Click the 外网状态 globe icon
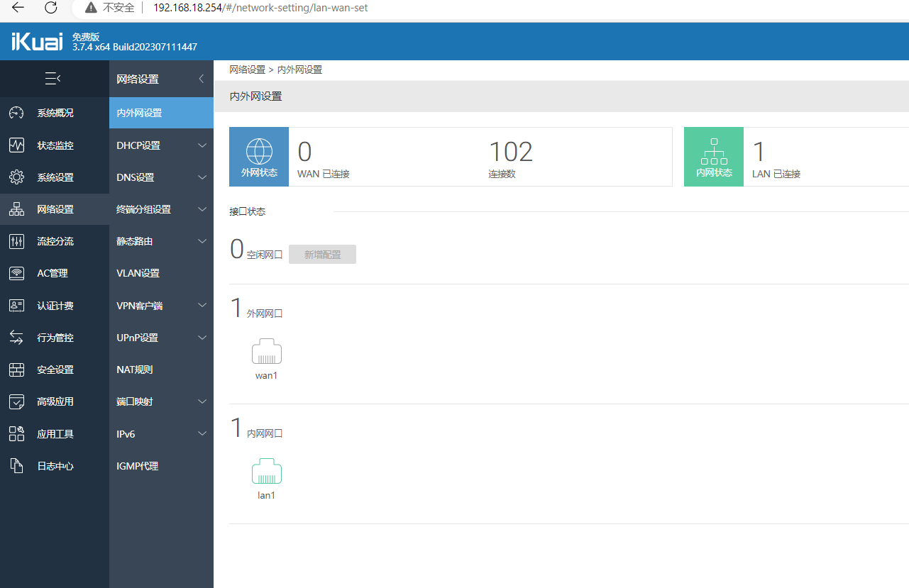The height and width of the screenshot is (588, 909). 259,151
